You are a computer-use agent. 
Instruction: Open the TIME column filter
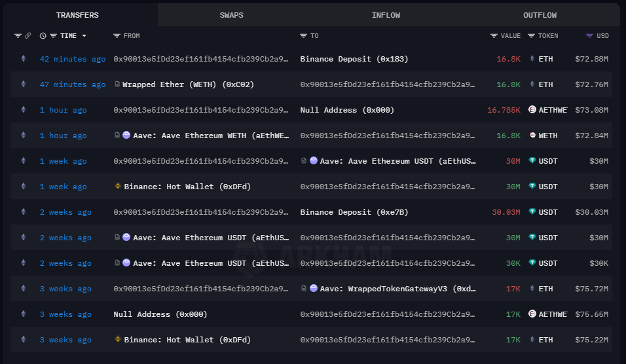53,36
